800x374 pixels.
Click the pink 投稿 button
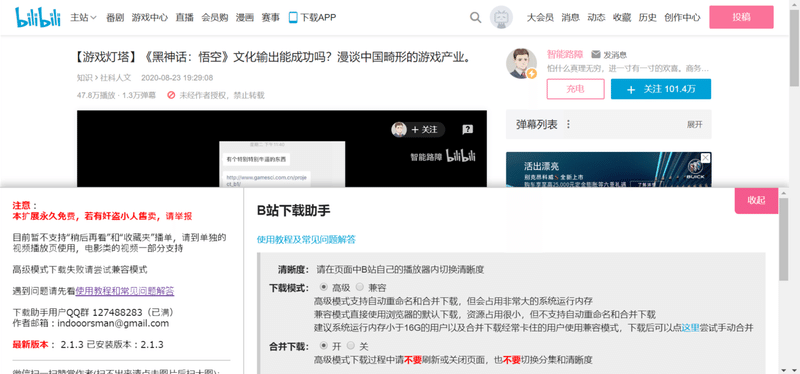point(741,17)
